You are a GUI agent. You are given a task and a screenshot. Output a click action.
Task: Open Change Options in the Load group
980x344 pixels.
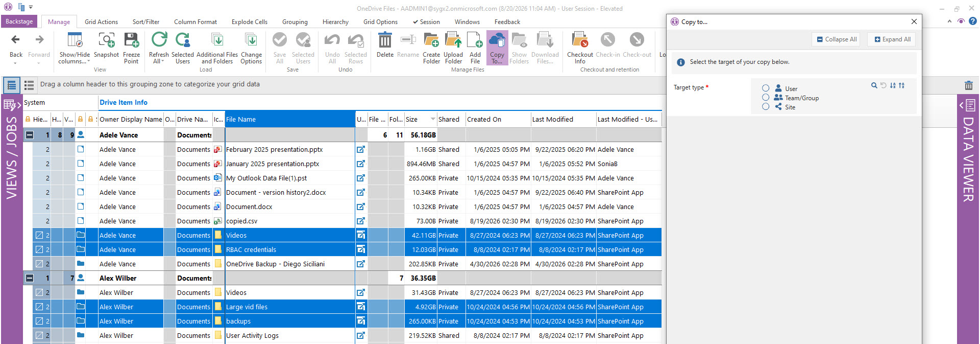(x=251, y=48)
